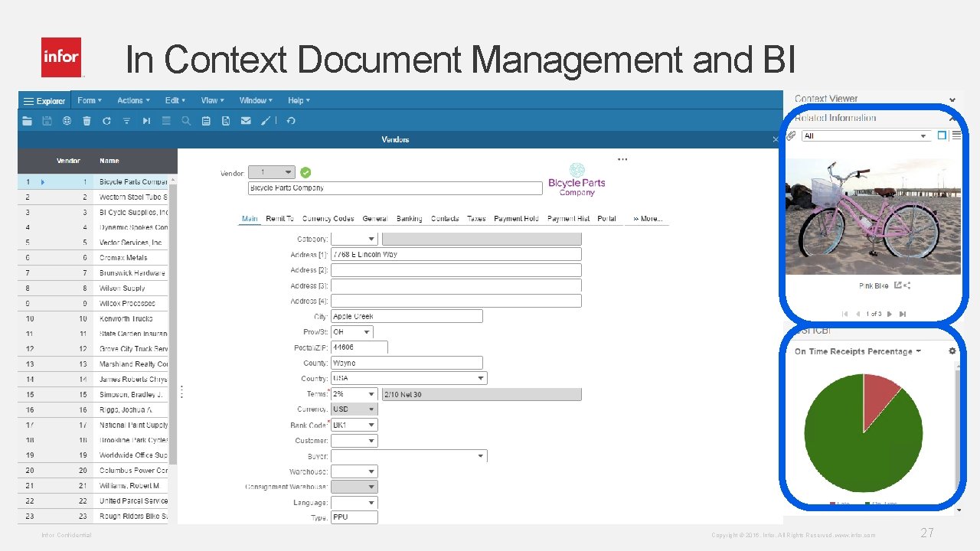
Task: Click the green check mark beside Vendor 1
Action: pos(305,171)
